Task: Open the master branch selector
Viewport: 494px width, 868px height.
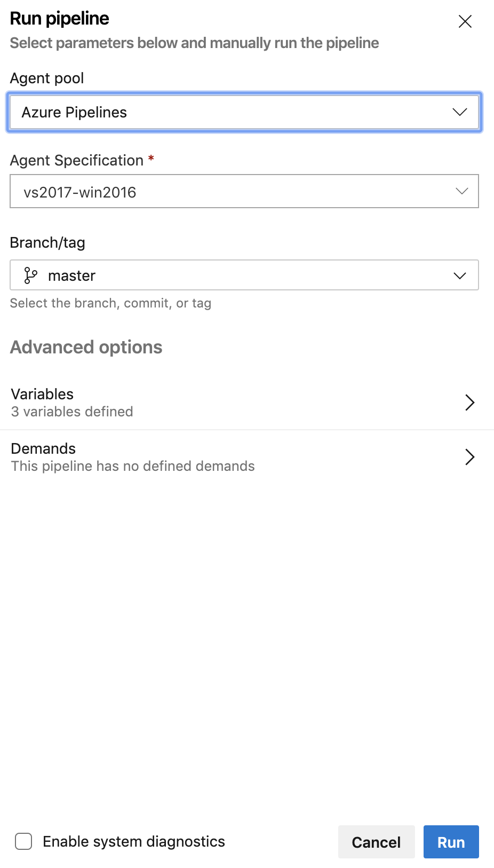Action: tap(244, 275)
